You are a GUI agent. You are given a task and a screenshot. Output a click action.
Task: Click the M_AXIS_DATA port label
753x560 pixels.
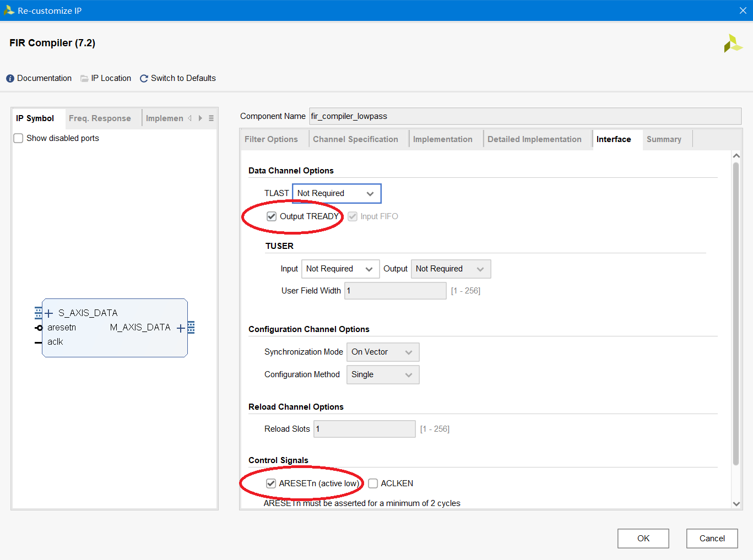(x=140, y=328)
